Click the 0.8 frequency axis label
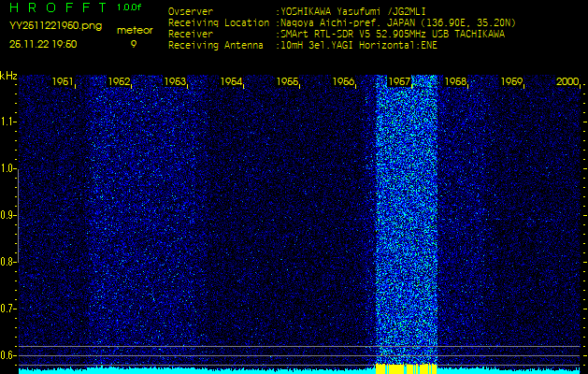Screen dimensions: 588x374 [x=7, y=262]
